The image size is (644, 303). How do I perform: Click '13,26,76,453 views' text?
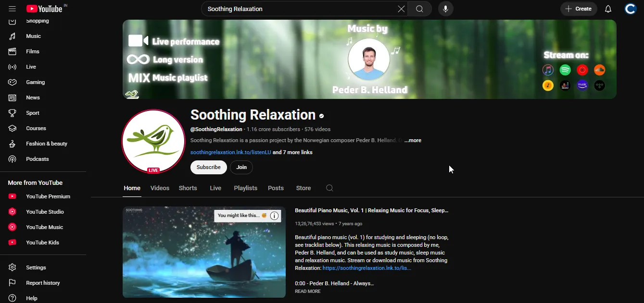click(315, 224)
